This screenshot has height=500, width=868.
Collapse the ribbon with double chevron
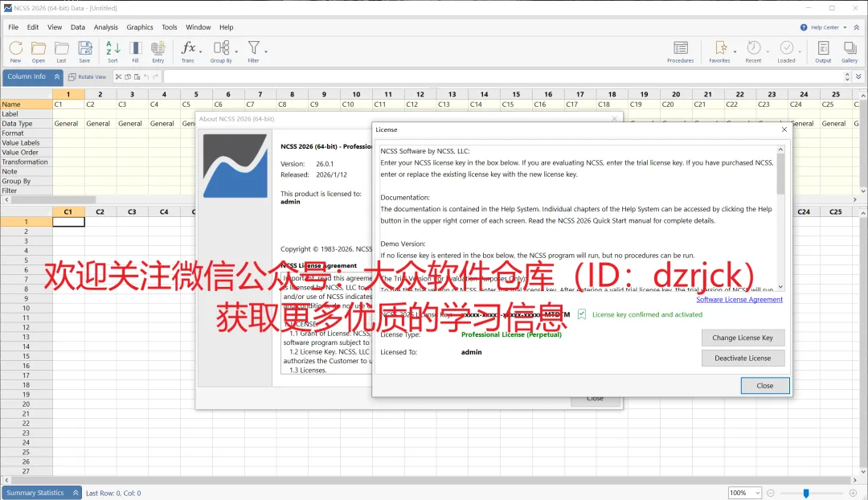(x=857, y=27)
